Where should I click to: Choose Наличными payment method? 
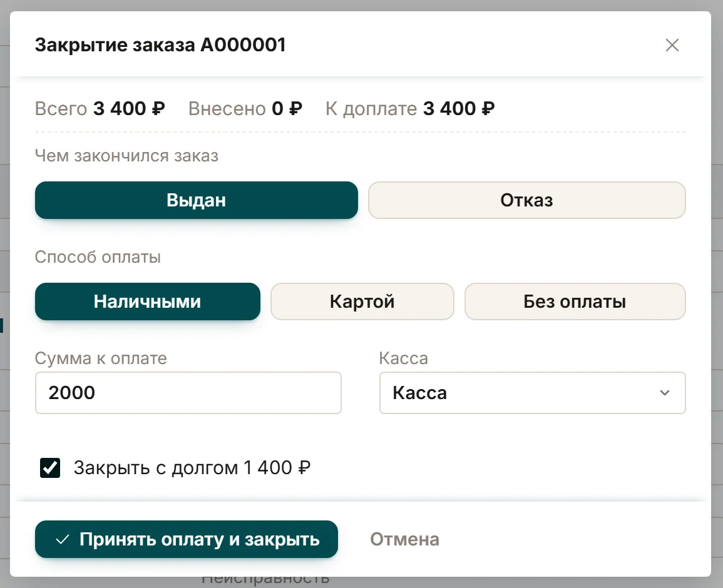pyautogui.click(x=148, y=302)
